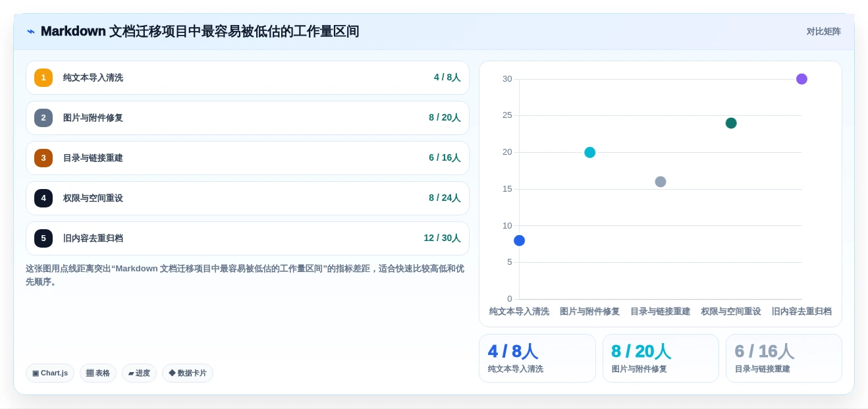Click list row text 目录与链接重建

tap(93, 158)
